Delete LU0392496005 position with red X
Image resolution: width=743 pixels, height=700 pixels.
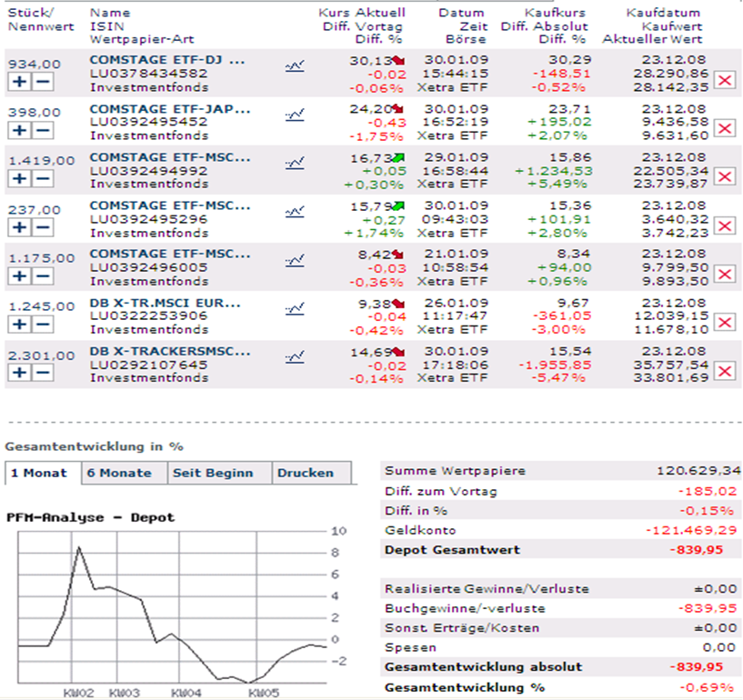(725, 275)
